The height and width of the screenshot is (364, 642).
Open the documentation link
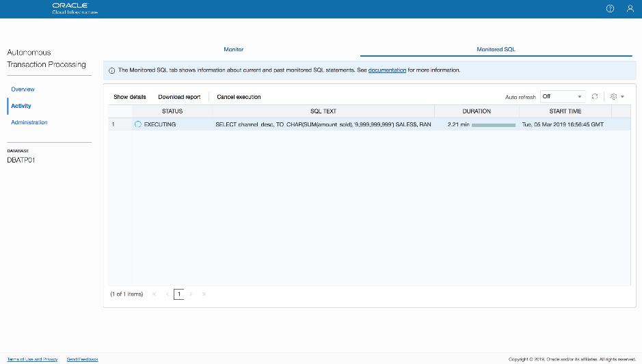click(388, 70)
